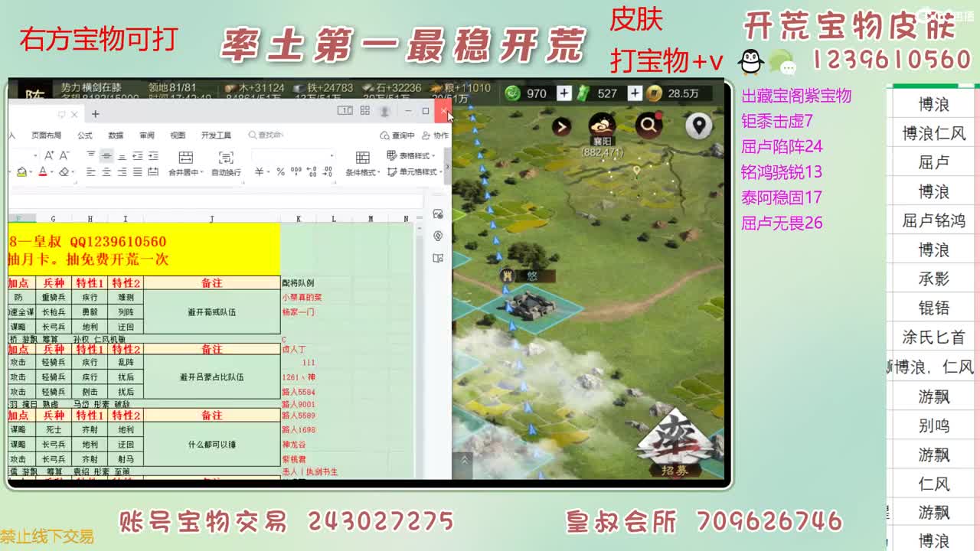Open the ¥ currency format dropdown arrow
The width and height of the screenshot is (980, 551).
268,172
